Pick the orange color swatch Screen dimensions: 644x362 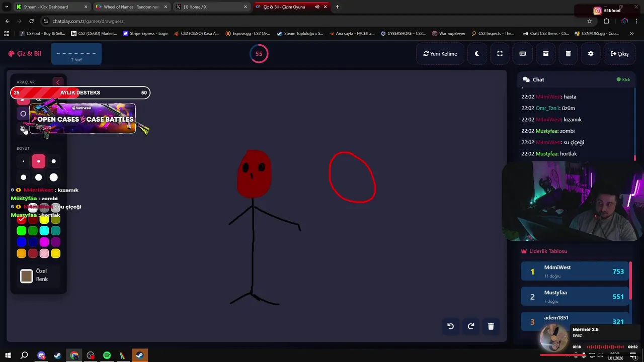[21, 254]
